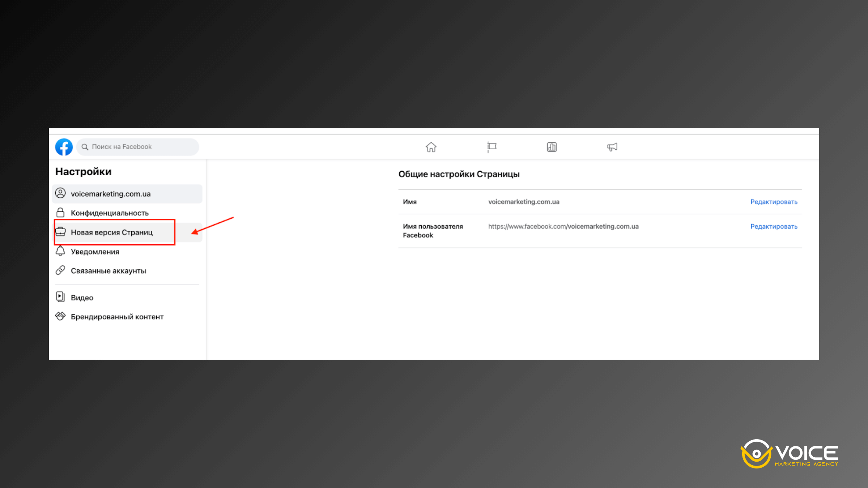Click Редактировать next to Имя пользователя Facebook
Viewport: 868px width, 488px height.
[x=774, y=226]
